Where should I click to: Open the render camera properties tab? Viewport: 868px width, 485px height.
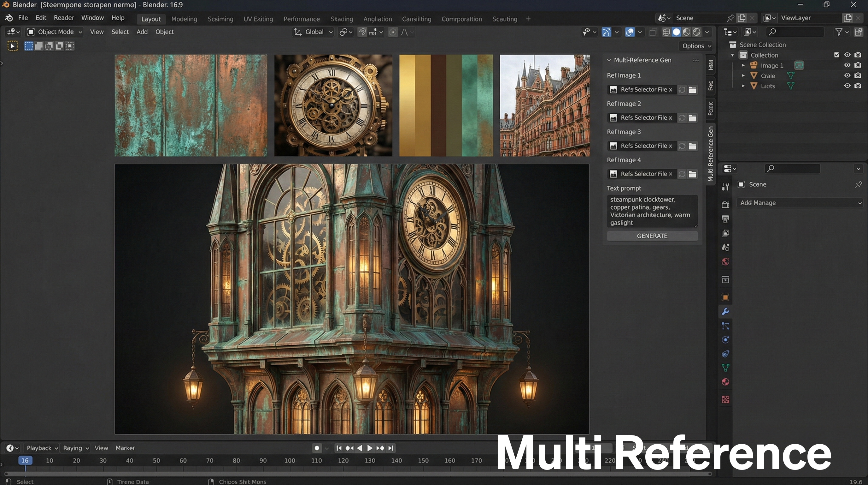725,205
